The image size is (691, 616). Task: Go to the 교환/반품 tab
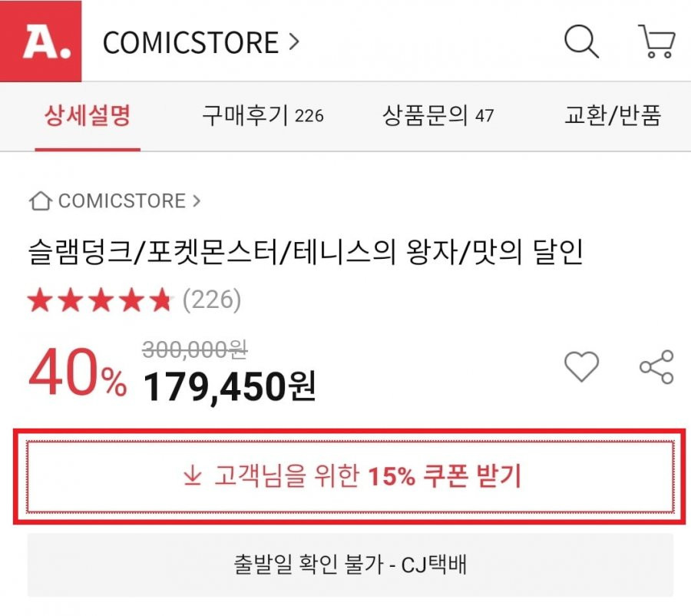[x=613, y=115]
